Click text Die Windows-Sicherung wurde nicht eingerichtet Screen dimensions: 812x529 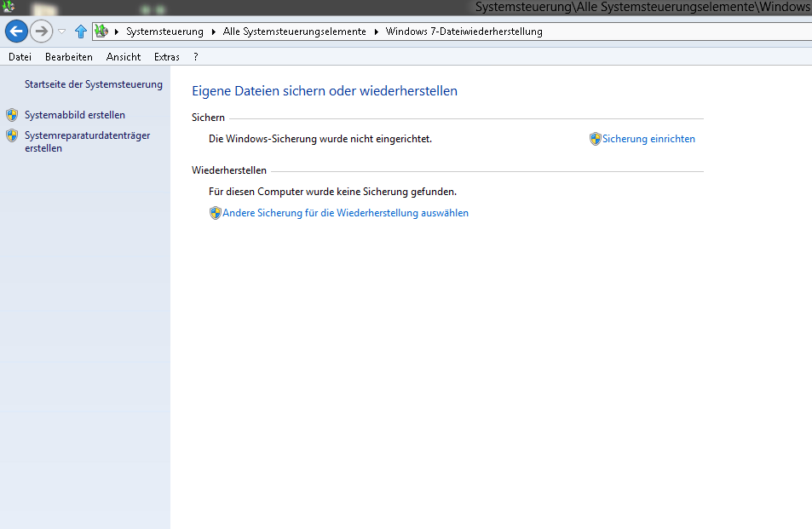tap(320, 139)
